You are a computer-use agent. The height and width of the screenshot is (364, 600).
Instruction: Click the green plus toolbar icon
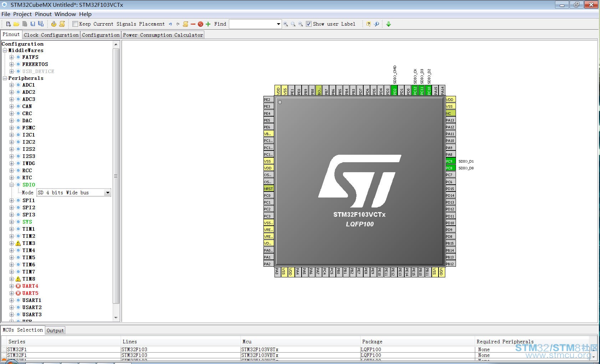click(208, 24)
